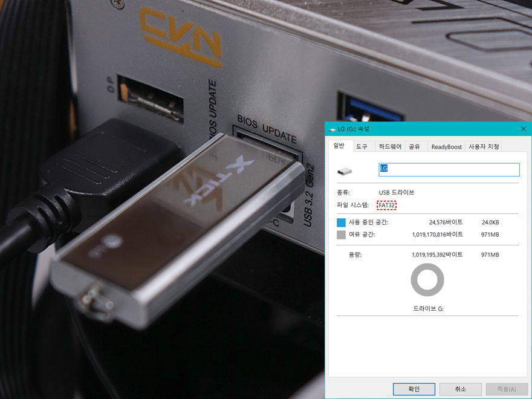532x399 pixels.
Task: Click the blue used space swatch
Action: coord(341,222)
